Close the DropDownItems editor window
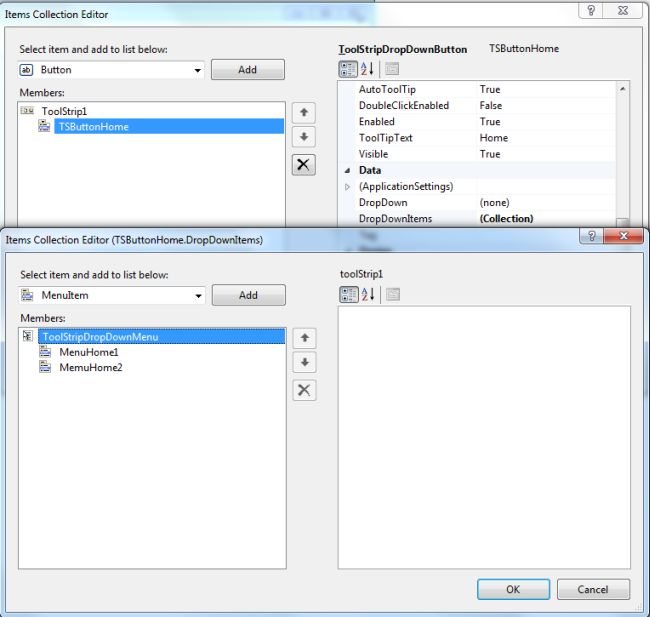The width and height of the screenshot is (650, 617). pos(623,236)
